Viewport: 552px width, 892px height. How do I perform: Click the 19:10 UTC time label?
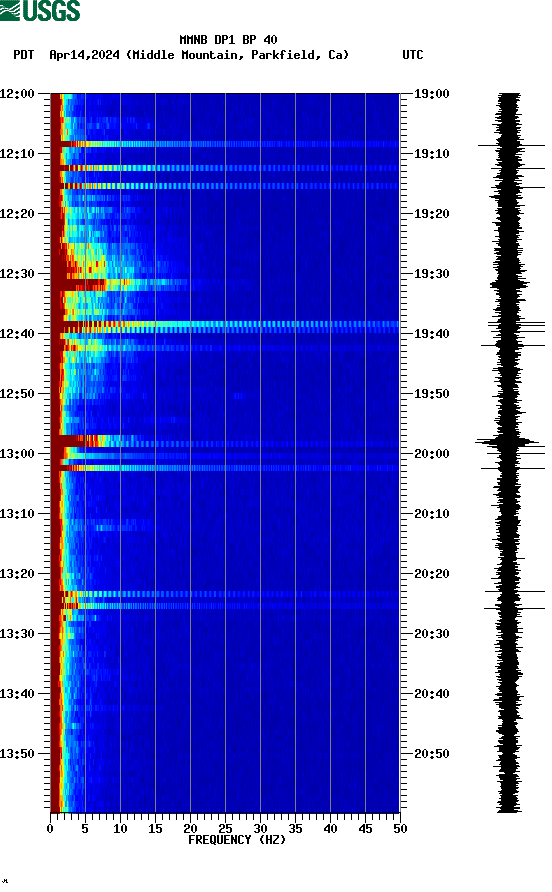point(431,154)
